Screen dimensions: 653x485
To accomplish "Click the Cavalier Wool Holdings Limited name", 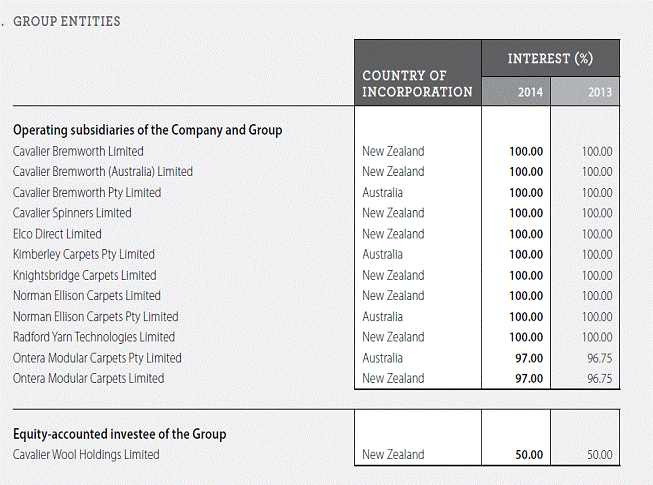I will tap(86, 455).
